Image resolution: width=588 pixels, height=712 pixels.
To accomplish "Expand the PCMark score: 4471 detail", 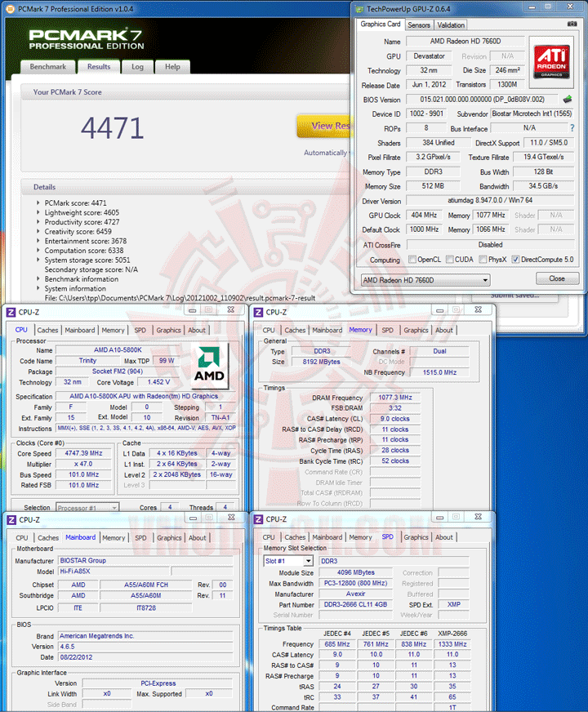I will (x=38, y=203).
